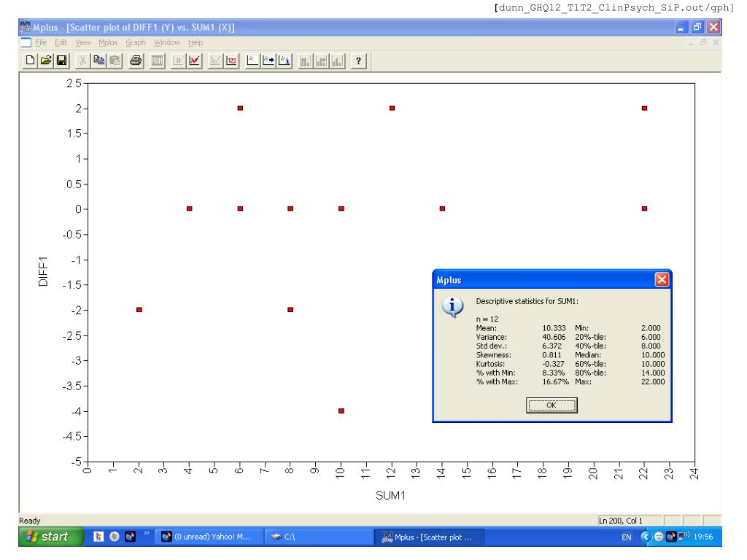Screen dimensions: 747x560
Task: Click the Mplus document icon left of File
Action: (x=26, y=42)
